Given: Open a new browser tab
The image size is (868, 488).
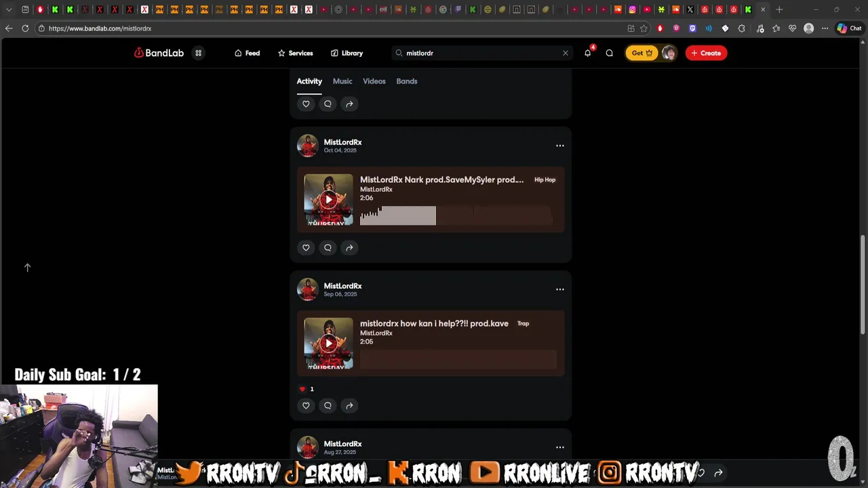Looking at the screenshot, I should point(779,9).
